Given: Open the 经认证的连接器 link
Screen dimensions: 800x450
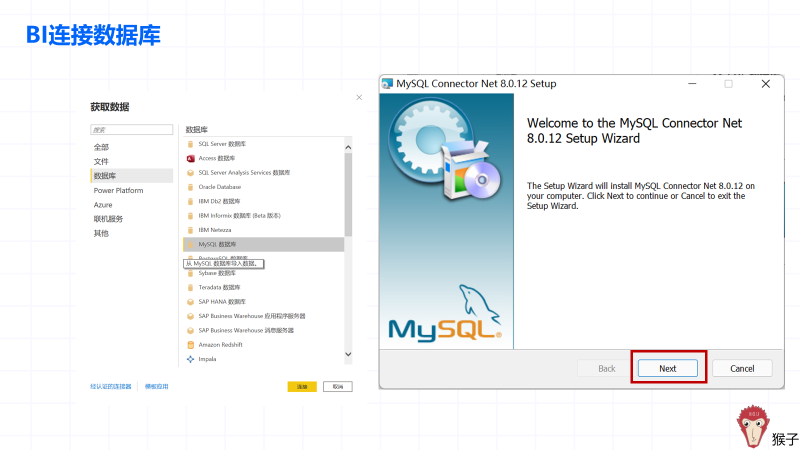Looking at the screenshot, I should [111, 387].
